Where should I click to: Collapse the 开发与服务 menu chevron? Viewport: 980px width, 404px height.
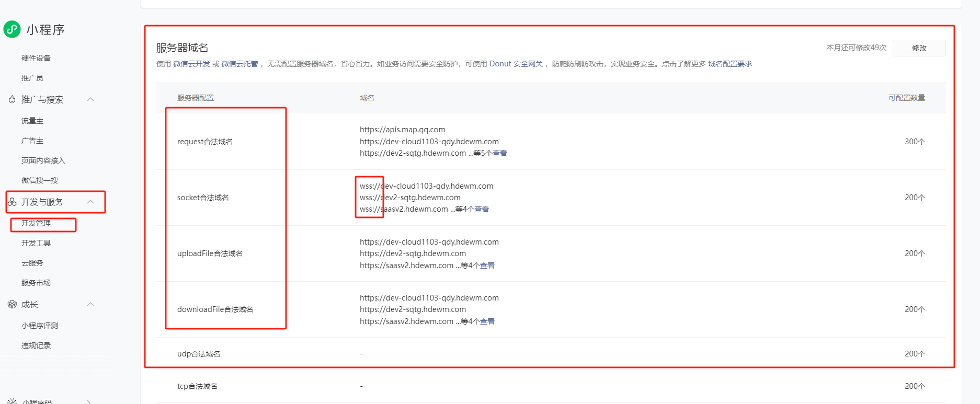point(90,202)
